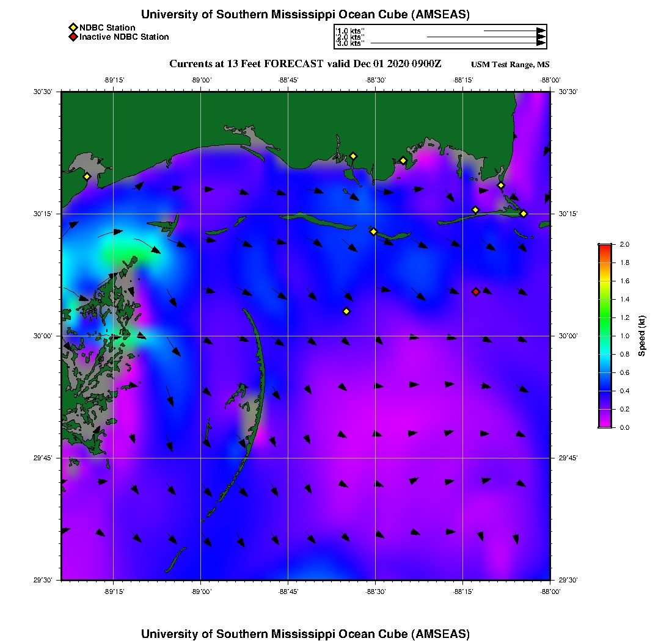672x641 pixels.
Task: Click yellow station marker directly above red marker
Action: 475,210
